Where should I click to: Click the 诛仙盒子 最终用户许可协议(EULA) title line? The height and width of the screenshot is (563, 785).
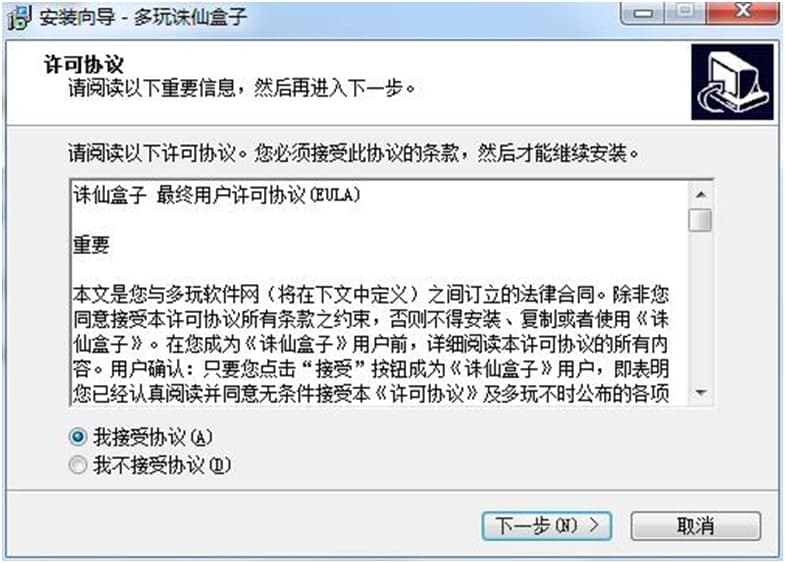(217, 195)
